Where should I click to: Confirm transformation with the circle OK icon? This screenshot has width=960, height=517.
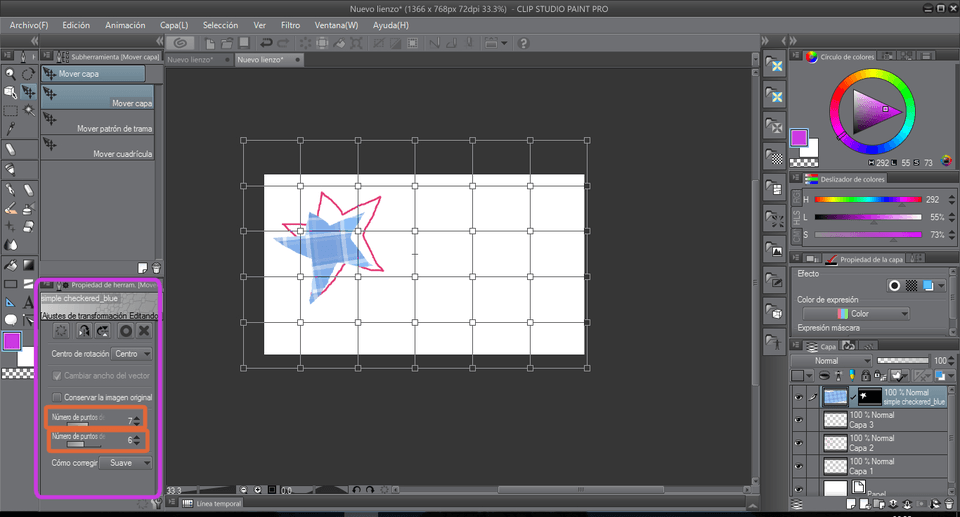click(126, 330)
